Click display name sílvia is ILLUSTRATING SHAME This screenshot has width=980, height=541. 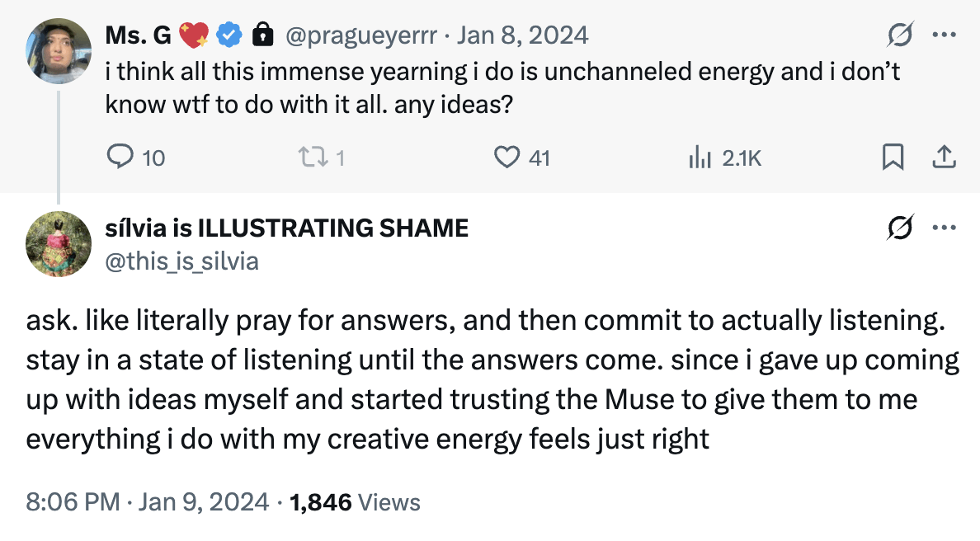point(287,228)
